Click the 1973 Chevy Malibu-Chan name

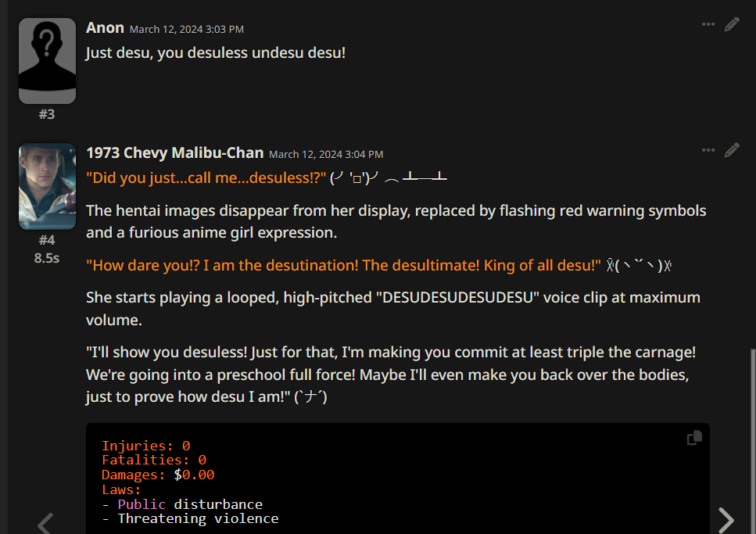(174, 153)
